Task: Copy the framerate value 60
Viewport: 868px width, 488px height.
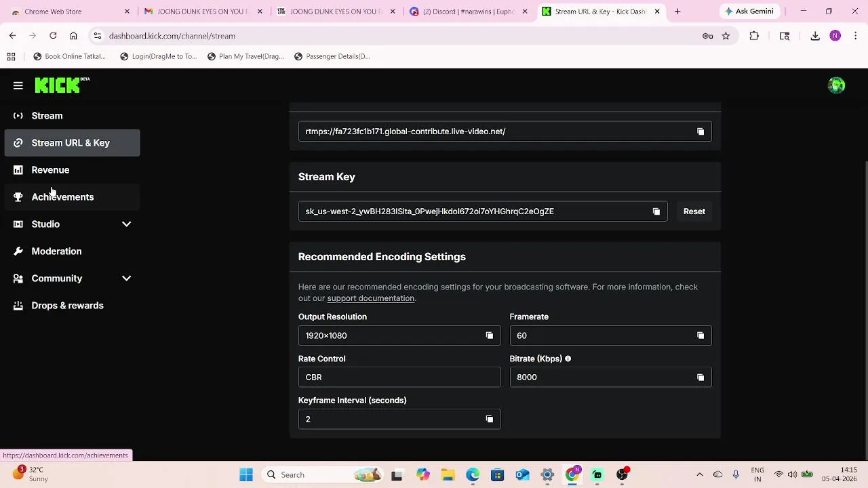Action: click(701, 335)
